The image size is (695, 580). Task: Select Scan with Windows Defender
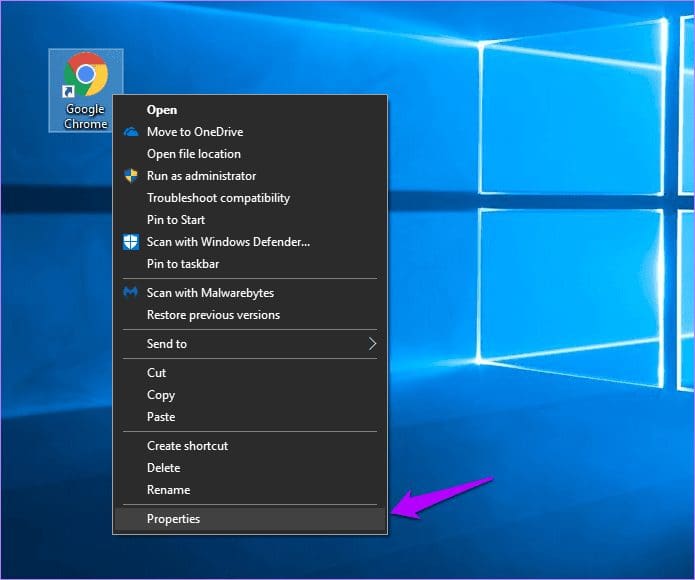pos(250,242)
